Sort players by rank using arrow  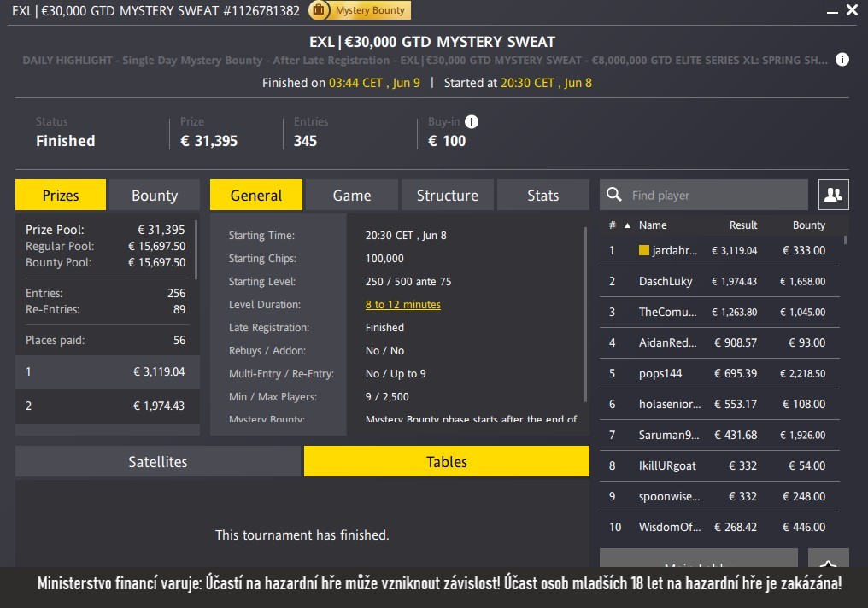coord(628,225)
